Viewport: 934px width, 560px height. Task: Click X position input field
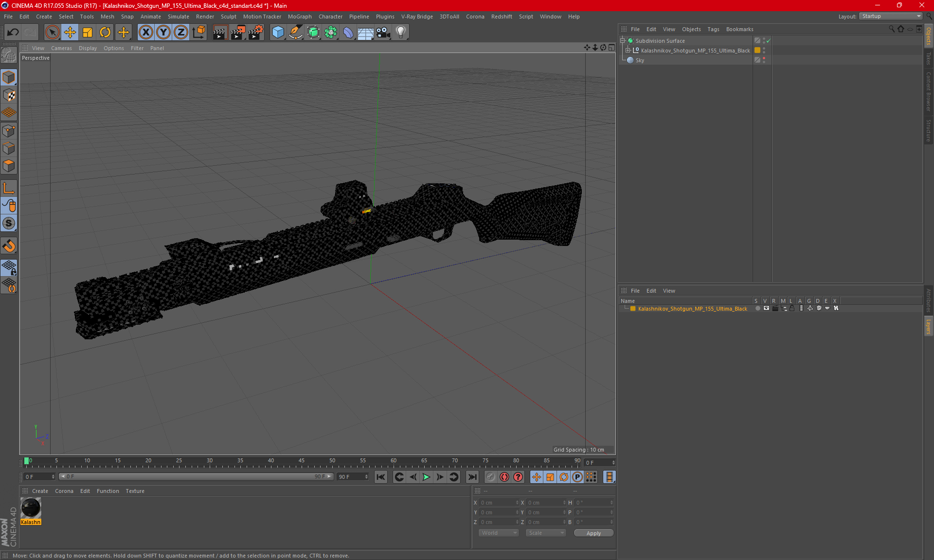pos(499,503)
